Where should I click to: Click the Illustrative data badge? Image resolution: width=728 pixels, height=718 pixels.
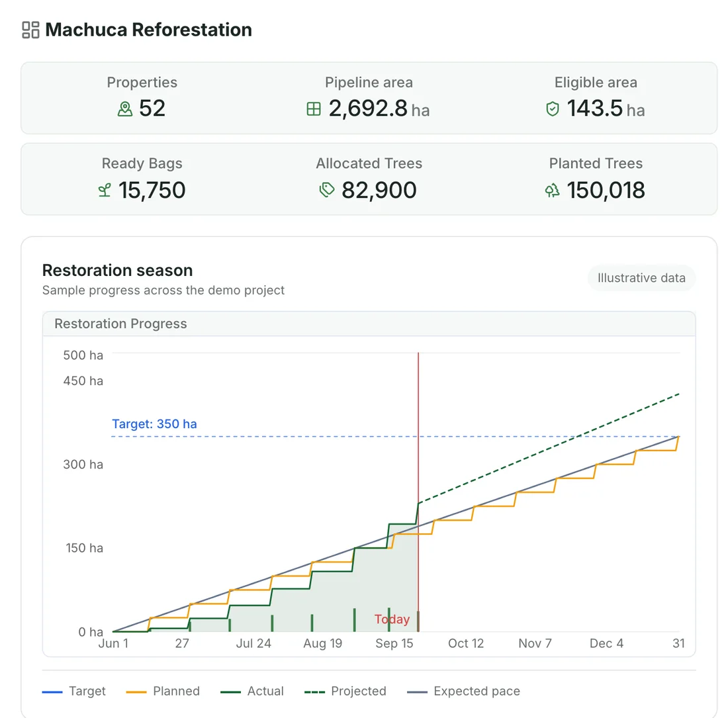coord(641,278)
